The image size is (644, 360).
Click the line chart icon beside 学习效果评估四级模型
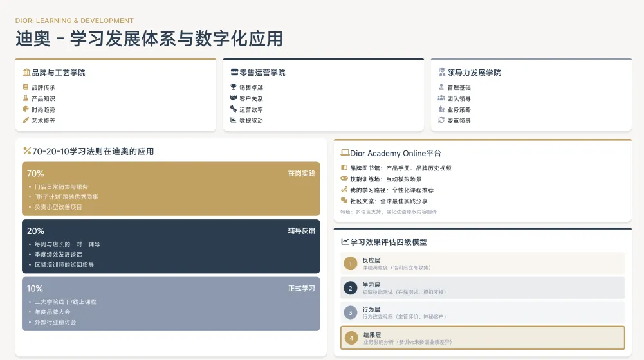[345, 242]
